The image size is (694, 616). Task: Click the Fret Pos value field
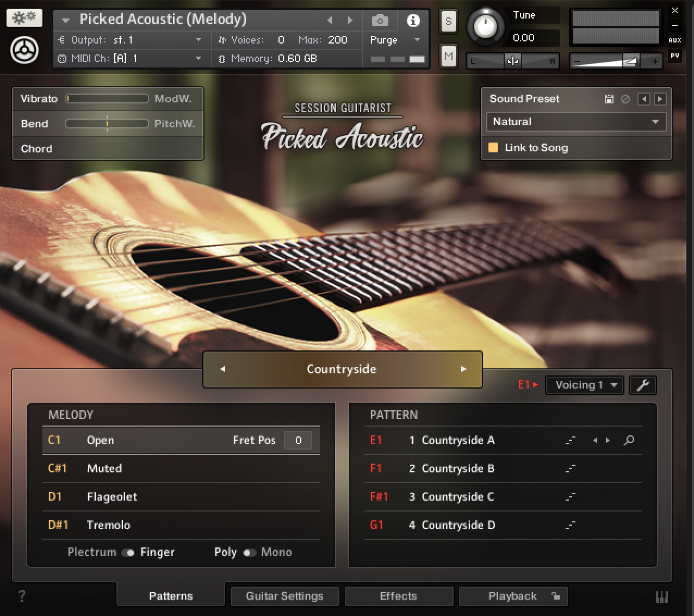tap(298, 440)
